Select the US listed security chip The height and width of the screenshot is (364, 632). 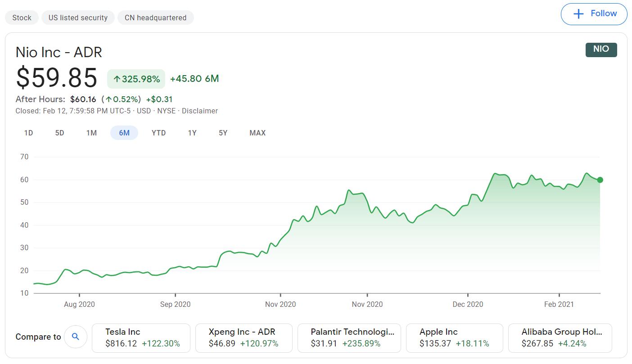[77, 17]
